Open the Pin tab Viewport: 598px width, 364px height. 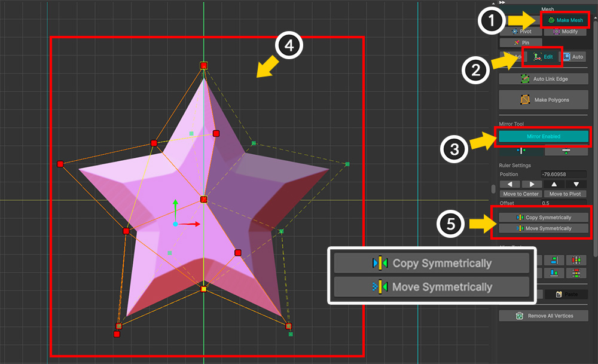tap(521, 42)
